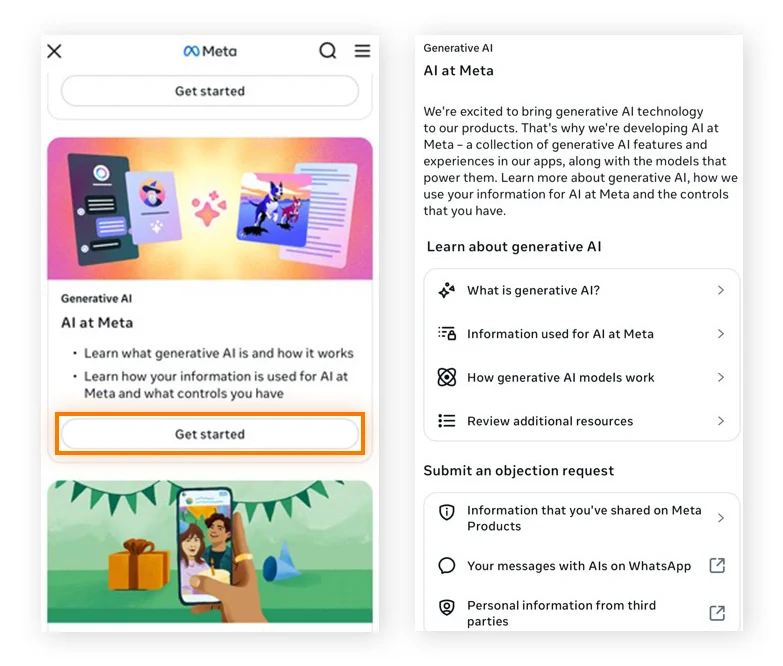
Task: Open Review additional resources
Action: click(x=582, y=421)
